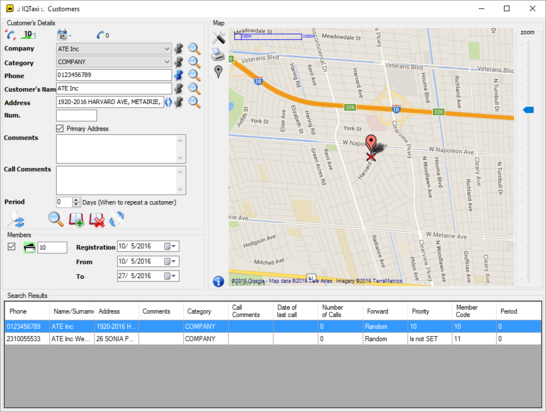
Task: Click the pin icon beside Address
Action: 179,102
